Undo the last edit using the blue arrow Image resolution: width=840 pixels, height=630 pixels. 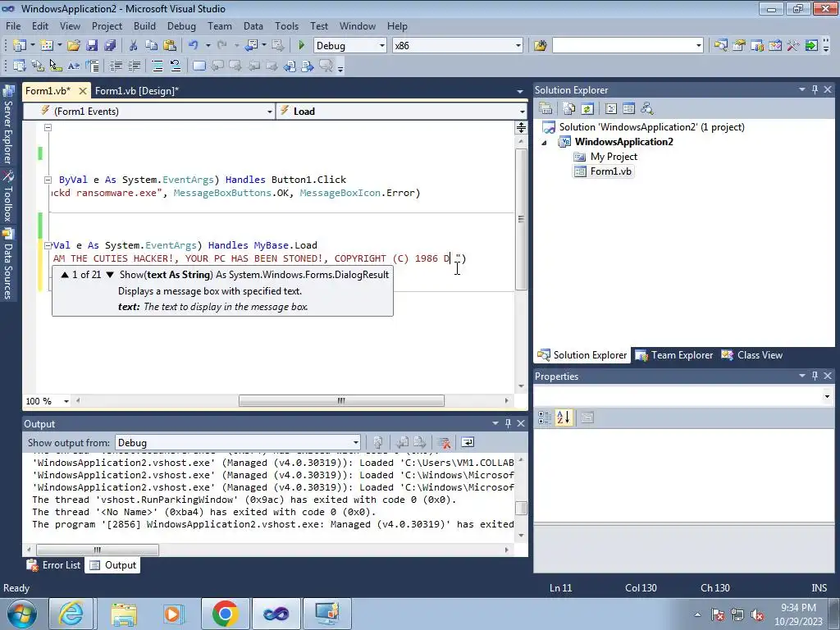coord(194,46)
